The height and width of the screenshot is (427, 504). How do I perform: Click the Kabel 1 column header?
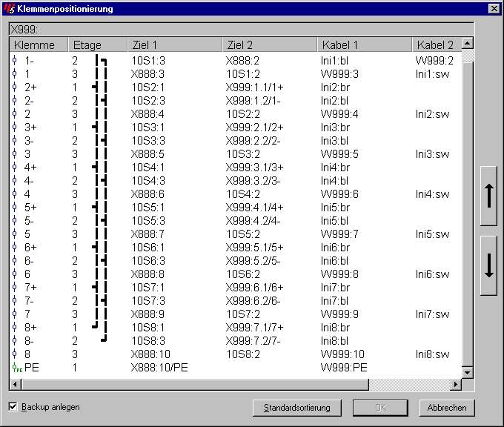coord(364,44)
